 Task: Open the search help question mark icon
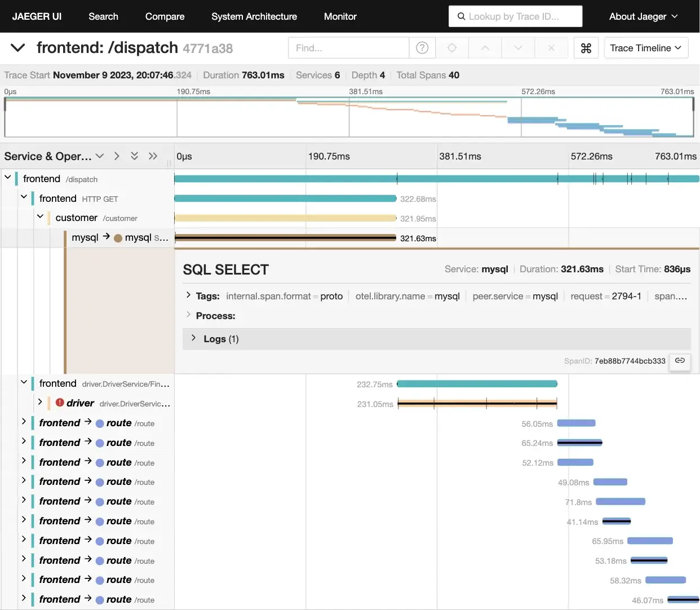click(422, 48)
